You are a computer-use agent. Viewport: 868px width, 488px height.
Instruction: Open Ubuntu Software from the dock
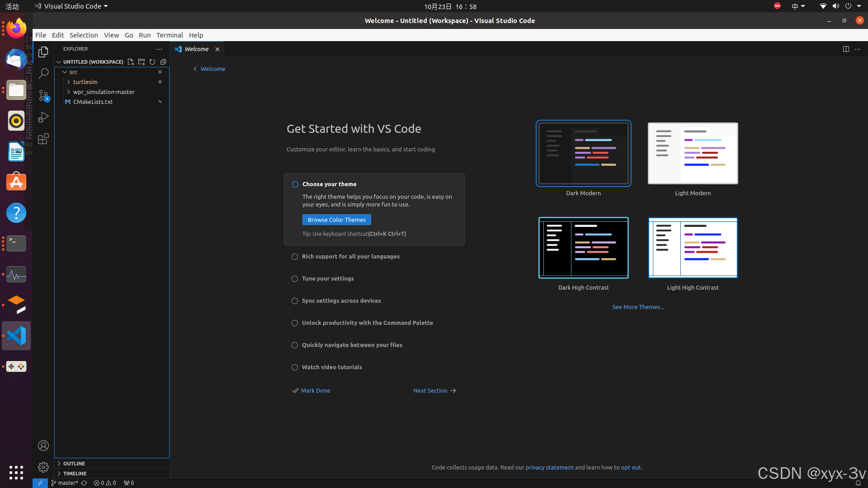[x=16, y=182]
